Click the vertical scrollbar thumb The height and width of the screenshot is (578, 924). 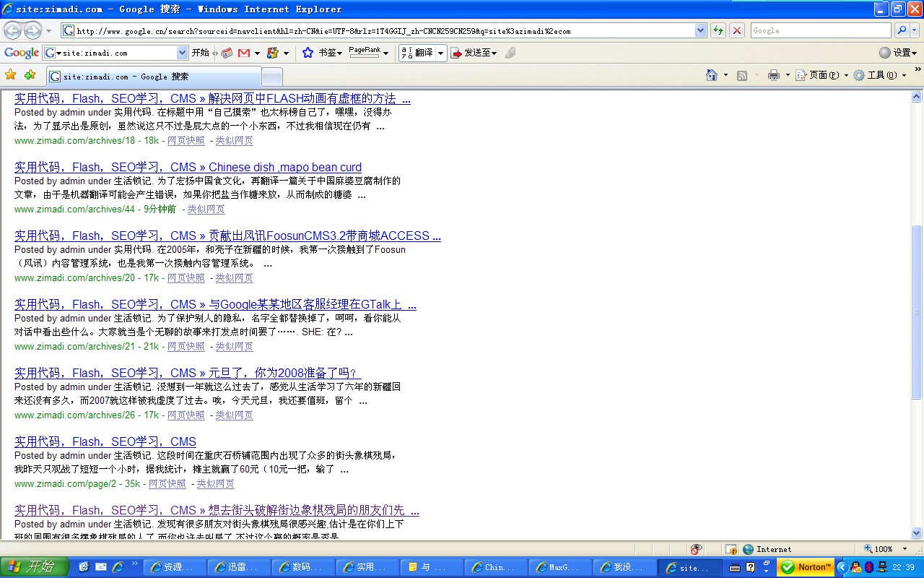917,312
